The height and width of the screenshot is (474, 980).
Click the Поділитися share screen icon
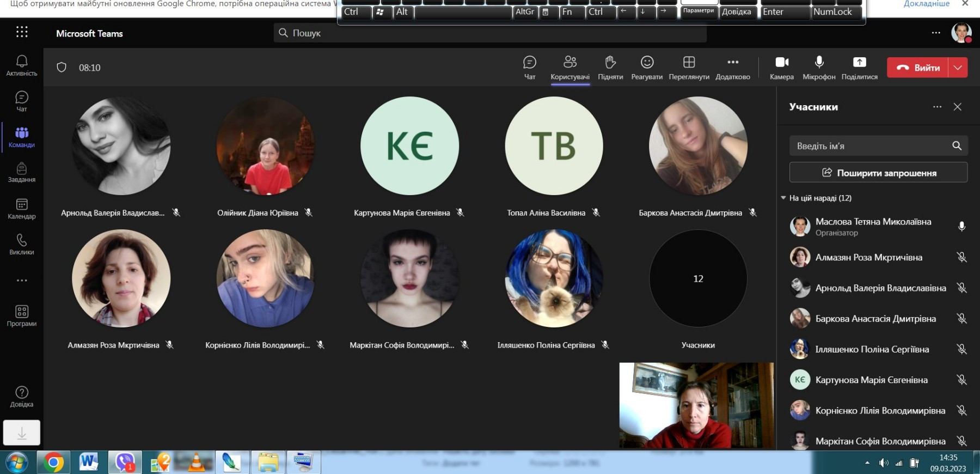(x=859, y=68)
